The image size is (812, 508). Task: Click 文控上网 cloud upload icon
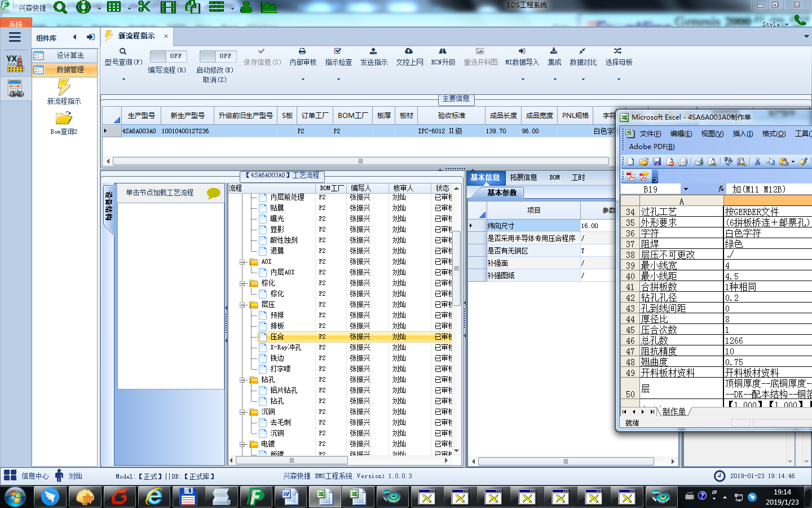409,51
